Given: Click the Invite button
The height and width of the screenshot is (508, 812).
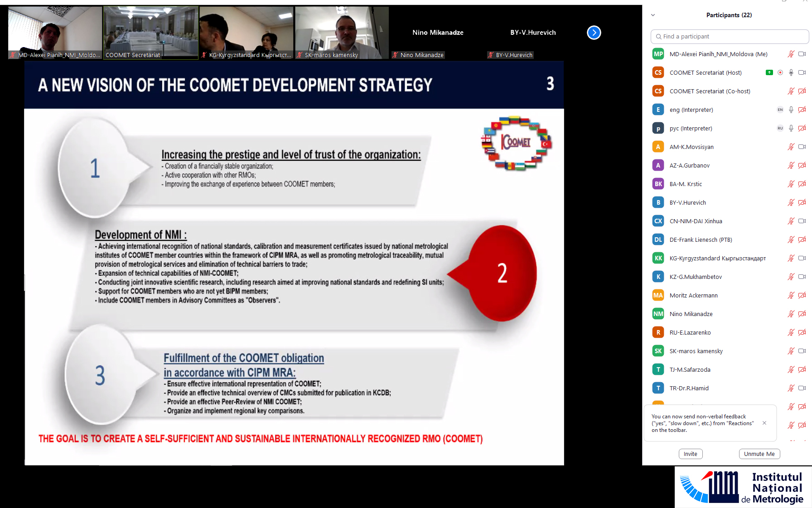Looking at the screenshot, I should click(690, 454).
